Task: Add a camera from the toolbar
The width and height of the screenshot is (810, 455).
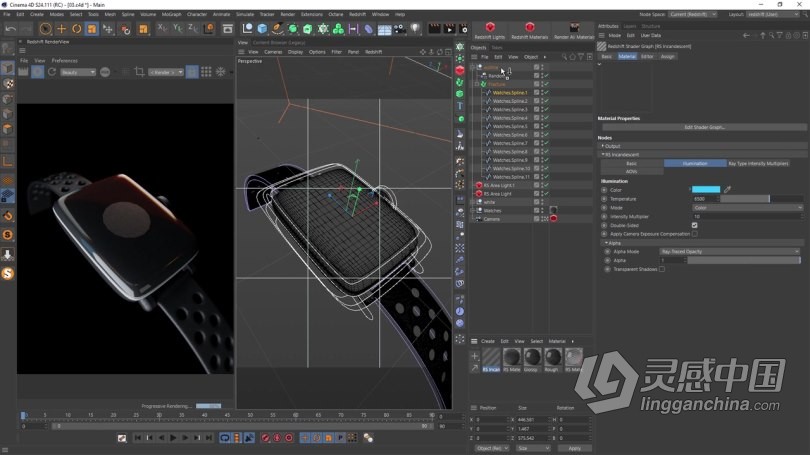Action: [400, 29]
